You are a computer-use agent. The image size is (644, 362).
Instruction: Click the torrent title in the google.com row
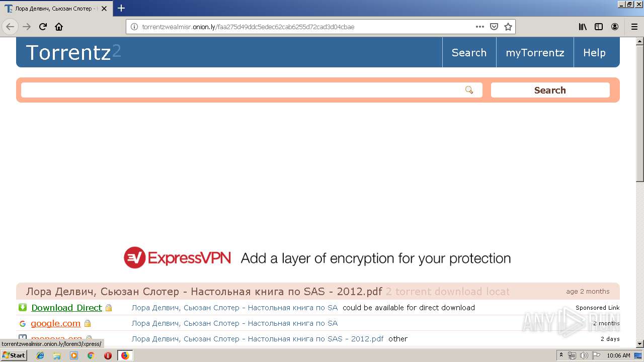[x=234, y=323]
